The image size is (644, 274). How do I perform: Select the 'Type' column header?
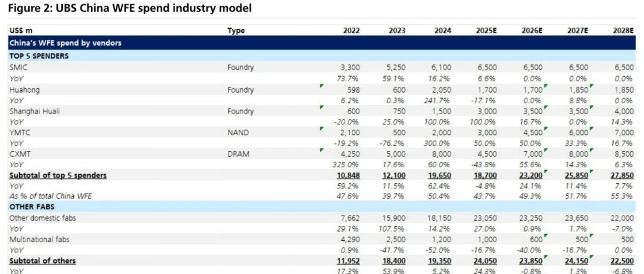tap(236, 31)
